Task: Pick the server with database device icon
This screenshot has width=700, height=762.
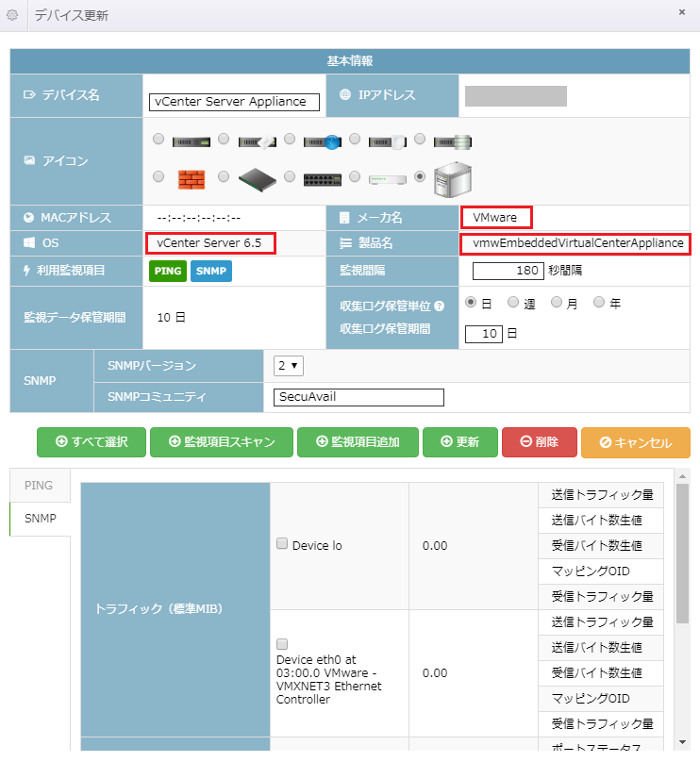Action: 453,141
